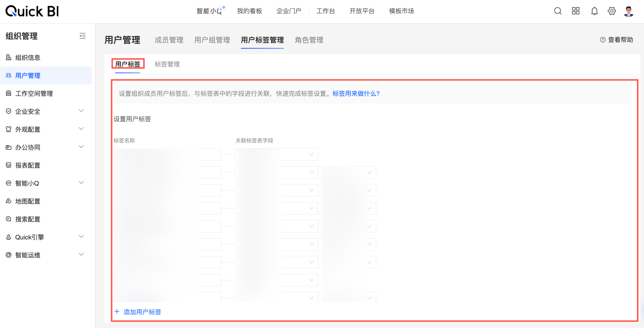Switch to 标签管理 sub-tab
Image resolution: width=644 pixels, height=328 pixels.
(x=167, y=64)
